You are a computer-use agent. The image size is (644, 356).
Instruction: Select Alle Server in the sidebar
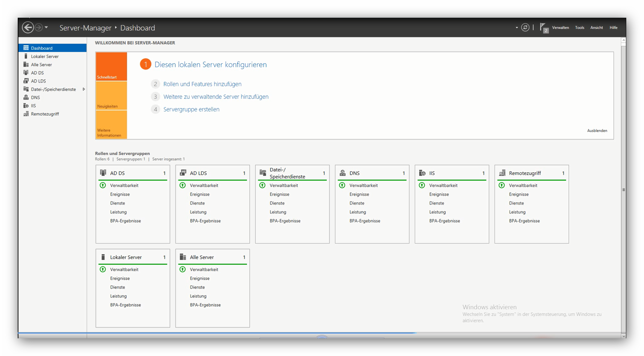[41, 65]
